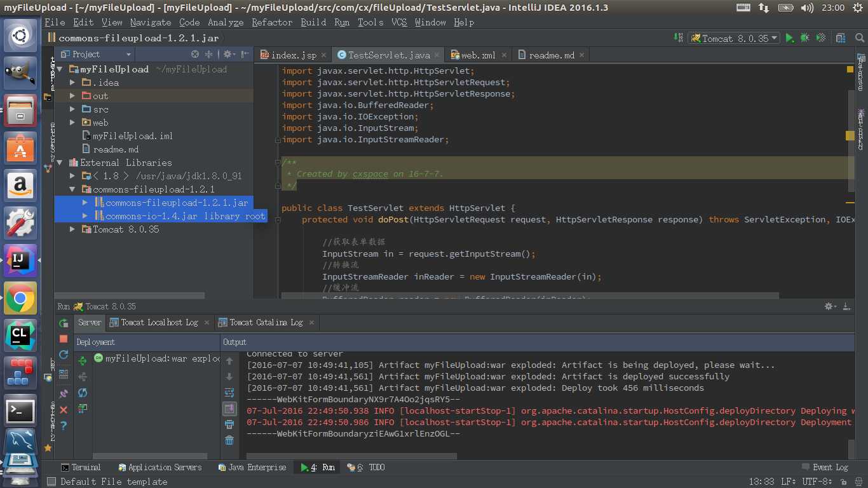Open the VCS menu
868x488 pixels.
(399, 22)
